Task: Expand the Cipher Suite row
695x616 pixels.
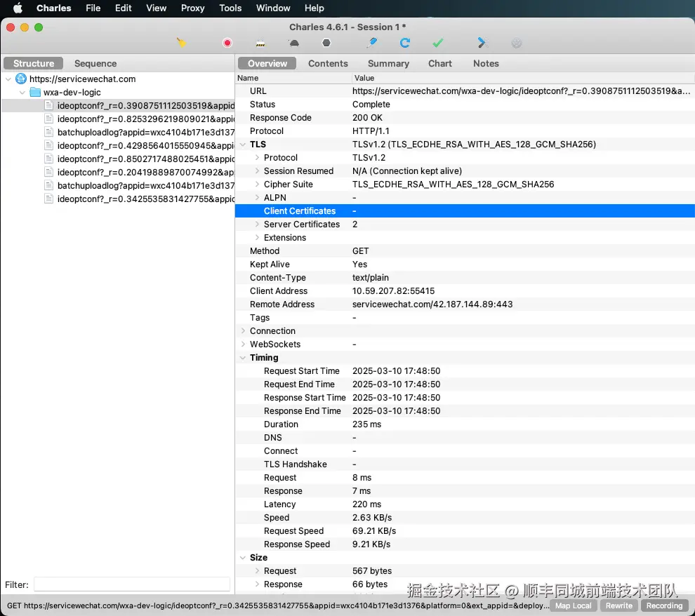Action: pyautogui.click(x=257, y=185)
